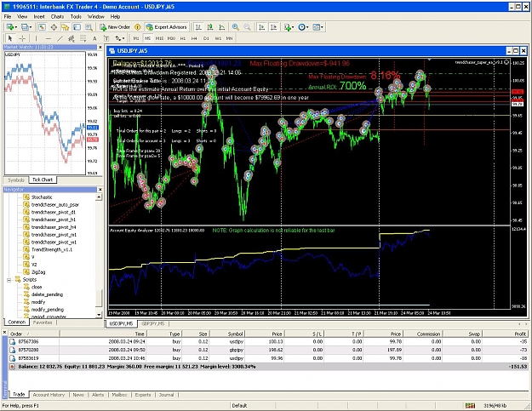Image resolution: width=532 pixels, height=411 pixels.
Task: Switch to M1 timeframe
Action: tap(136, 38)
